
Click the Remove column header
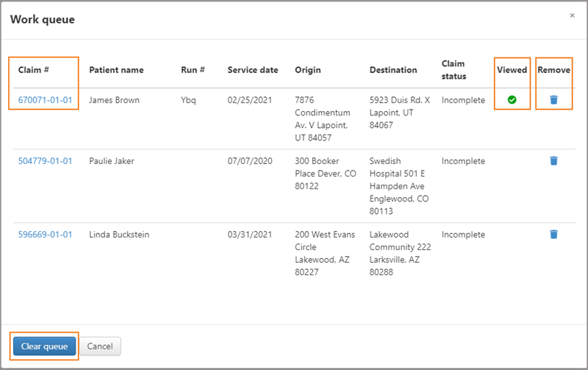(553, 70)
